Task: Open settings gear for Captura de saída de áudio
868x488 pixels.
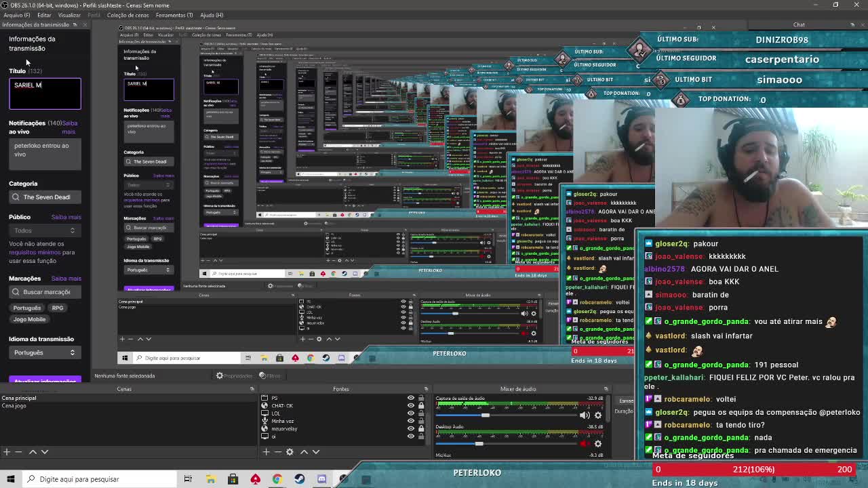Action: coord(597,415)
